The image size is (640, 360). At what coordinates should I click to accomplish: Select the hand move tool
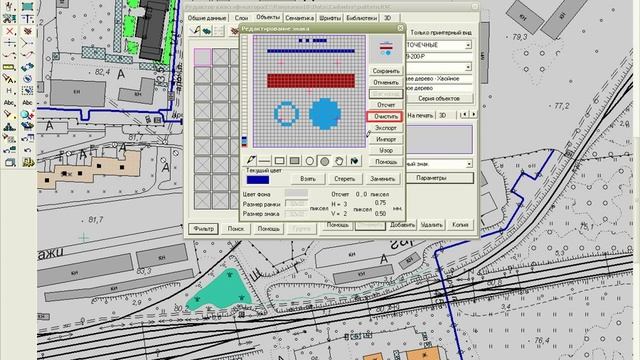pos(339,161)
